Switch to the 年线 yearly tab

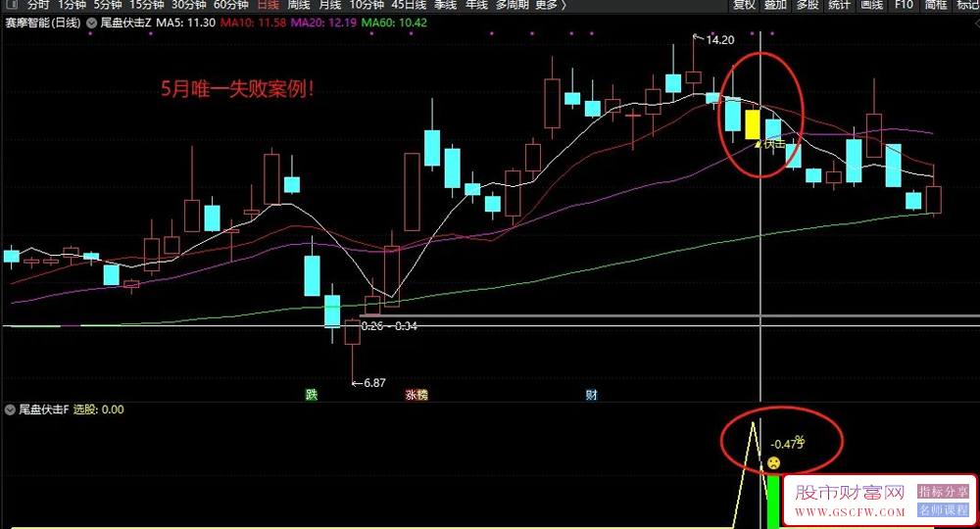(x=476, y=4)
